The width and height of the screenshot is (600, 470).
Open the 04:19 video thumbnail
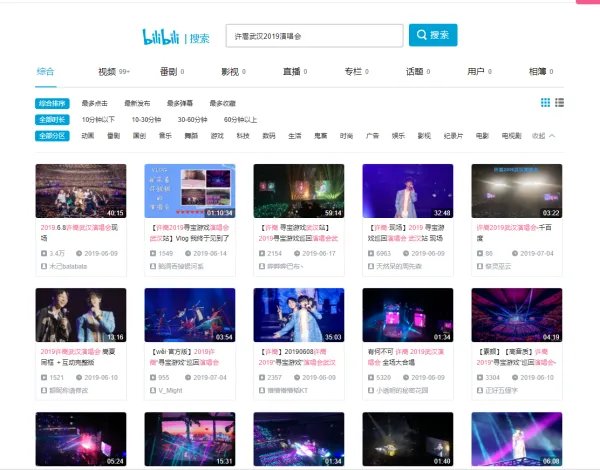(x=517, y=315)
